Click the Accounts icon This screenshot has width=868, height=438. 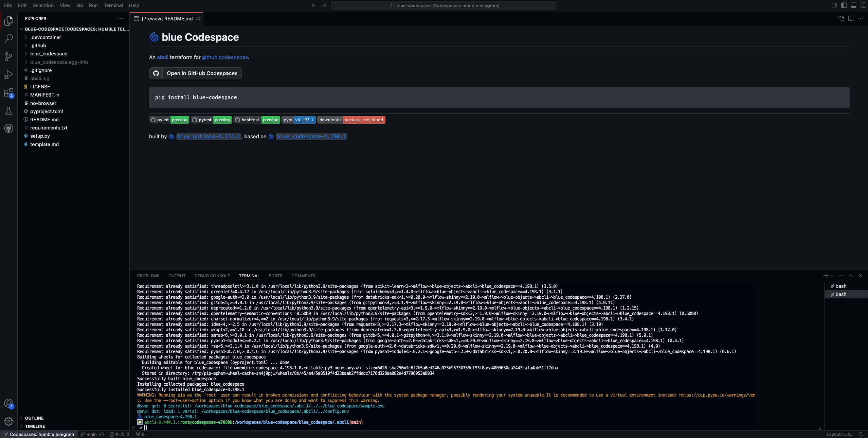(8, 403)
